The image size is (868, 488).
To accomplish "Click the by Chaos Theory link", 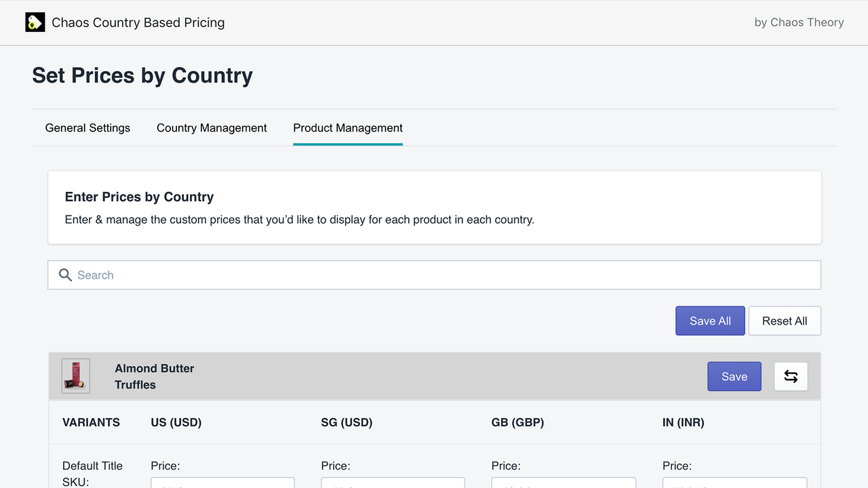I will (799, 22).
